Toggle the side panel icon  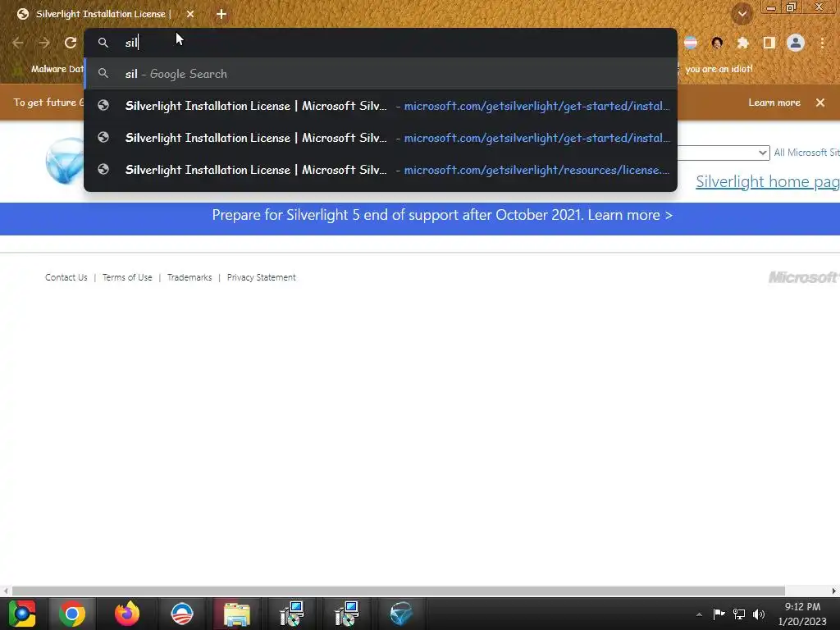(x=769, y=43)
